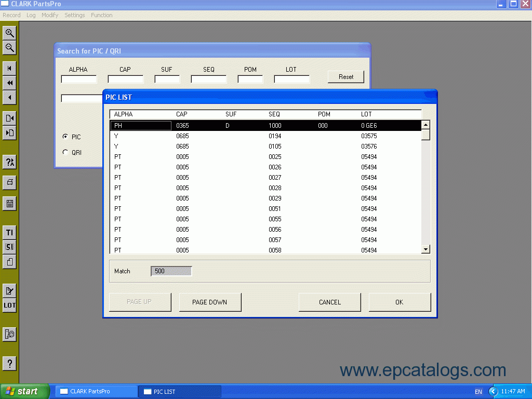This screenshot has height=399, width=532.
Task: Click the CAP search input field
Action: point(126,79)
